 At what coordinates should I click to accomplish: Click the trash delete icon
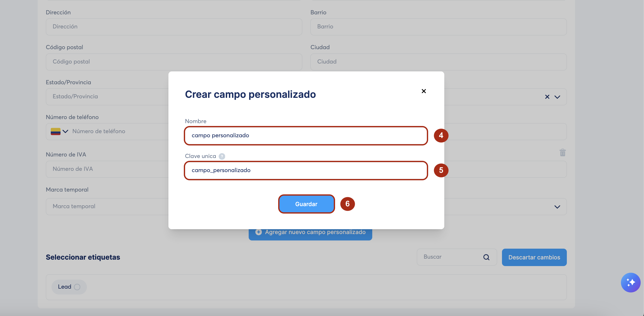click(x=562, y=153)
